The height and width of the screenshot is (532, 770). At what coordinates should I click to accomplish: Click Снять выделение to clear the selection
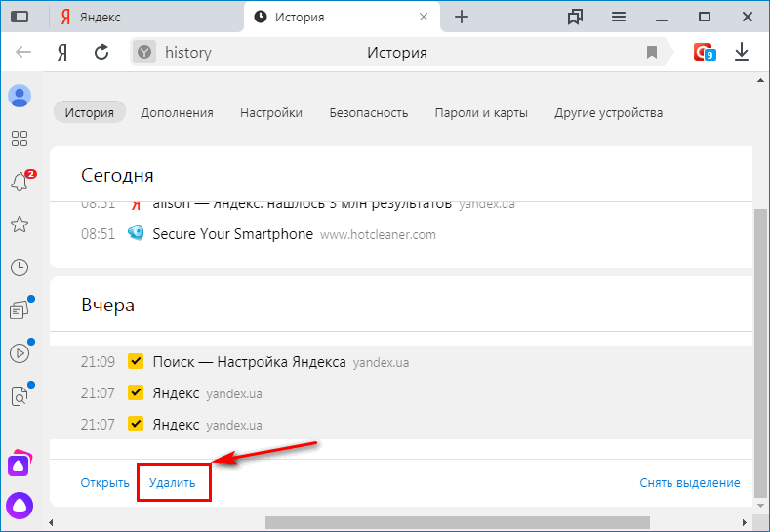tap(689, 483)
